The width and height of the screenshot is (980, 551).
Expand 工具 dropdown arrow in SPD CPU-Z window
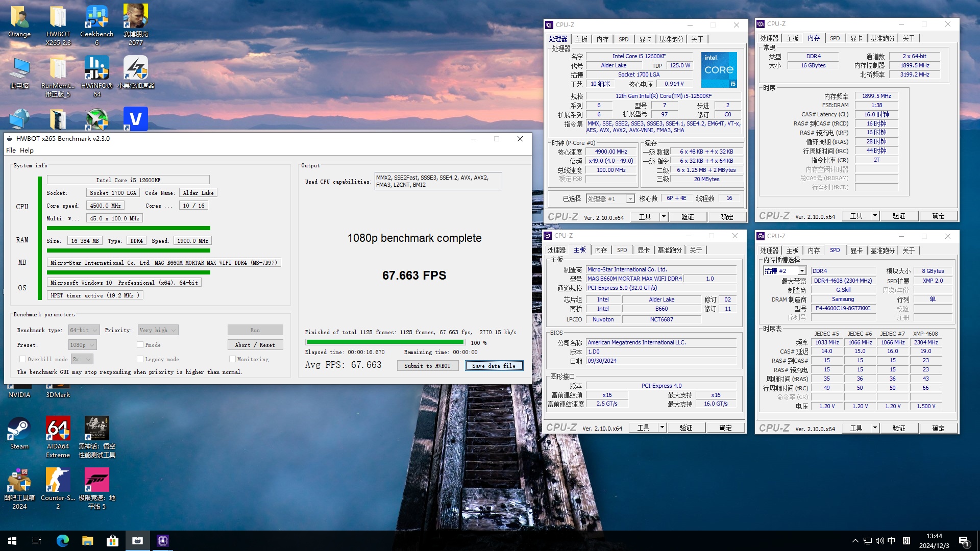point(875,428)
